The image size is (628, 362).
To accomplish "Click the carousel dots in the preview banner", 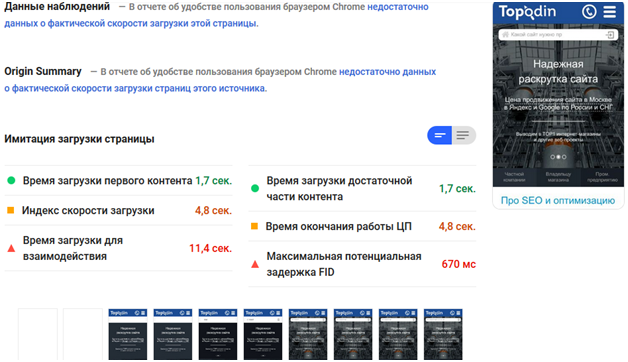I will [558, 157].
